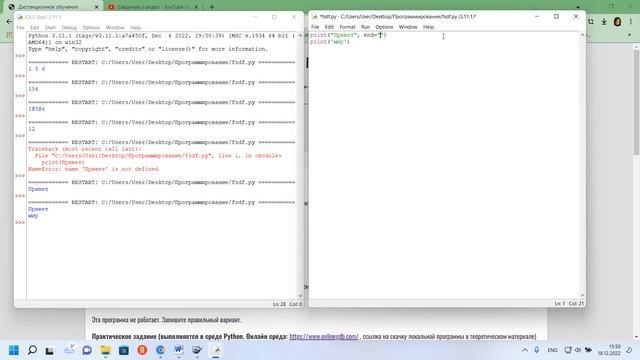Open the notification moon icon
Viewport: 640px width, 360px height.
(629, 350)
